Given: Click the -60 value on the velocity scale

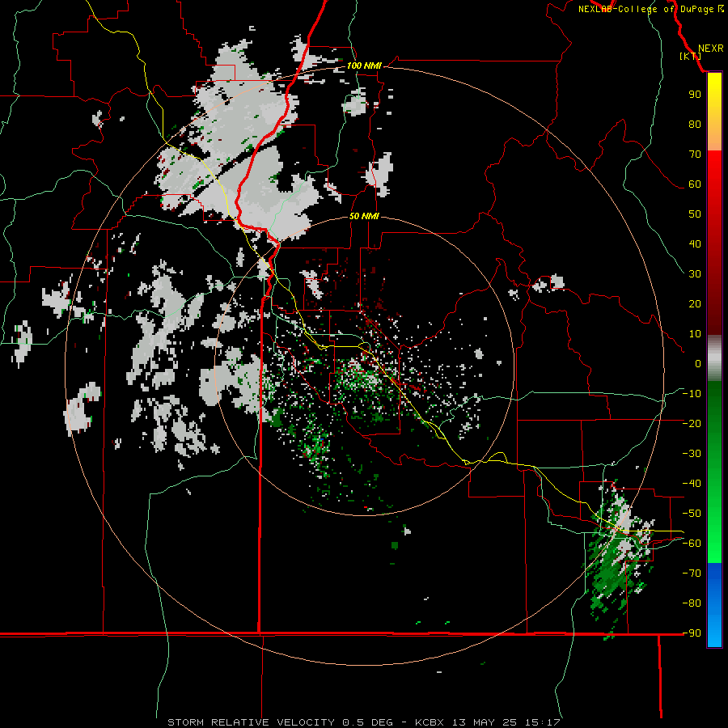Looking at the screenshot, I should 692,544.
